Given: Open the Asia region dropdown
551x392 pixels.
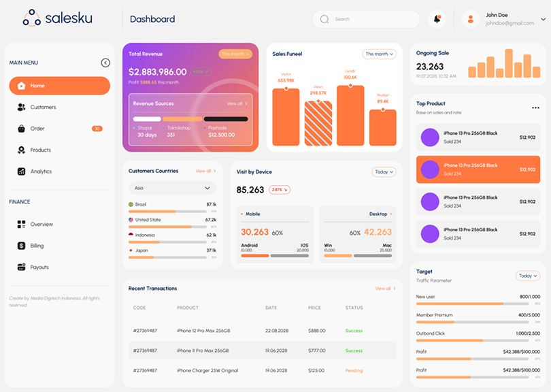Looking at the screenshot, I should [x=172, y=188].
